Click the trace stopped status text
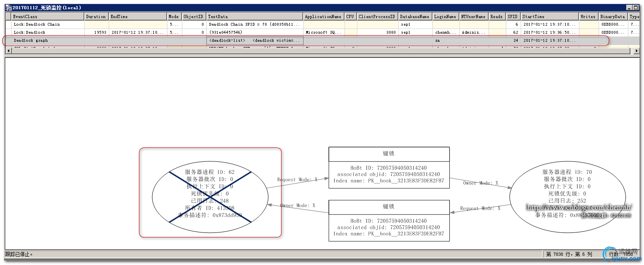The image size is (644, 265). pyautogui.click(x=19, y=254)
